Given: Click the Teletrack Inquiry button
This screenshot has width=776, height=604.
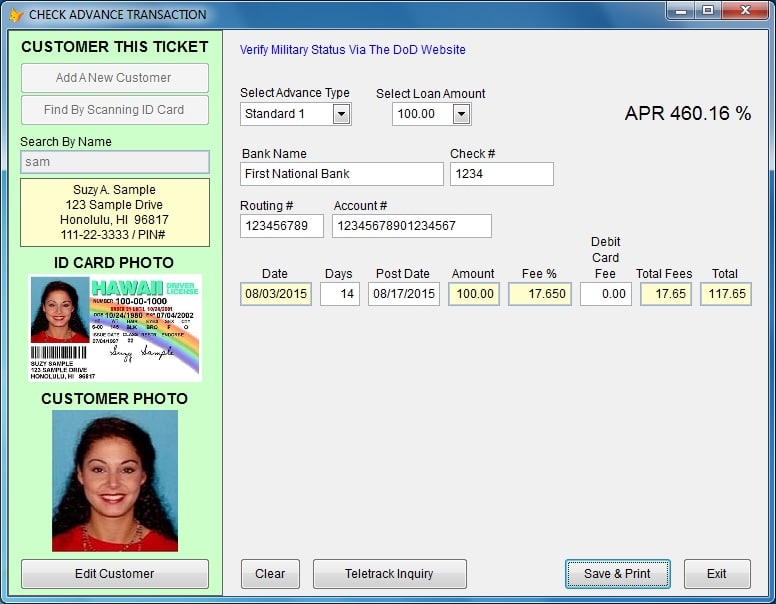Looking at the screenshot, I should tap(389, 574).
